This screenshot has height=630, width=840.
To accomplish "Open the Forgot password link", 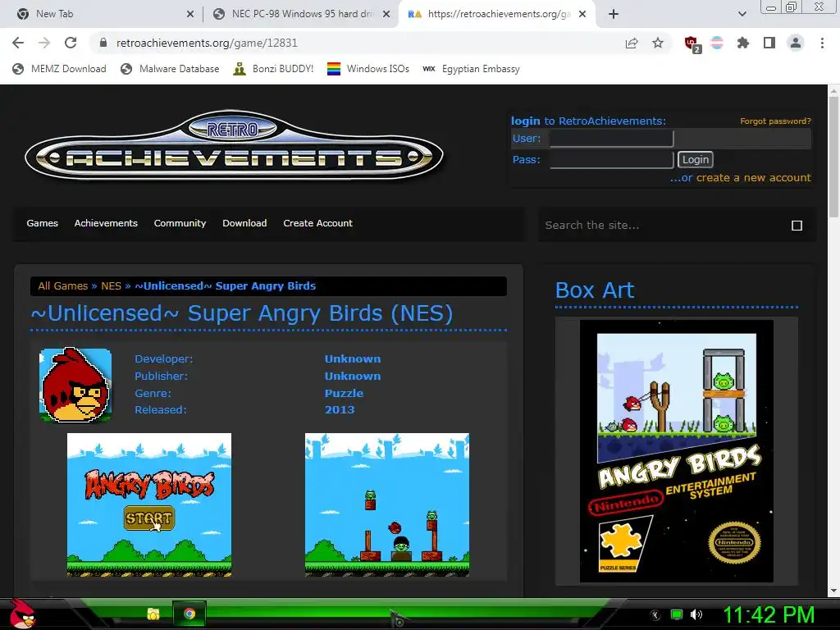I will [775, 121].
